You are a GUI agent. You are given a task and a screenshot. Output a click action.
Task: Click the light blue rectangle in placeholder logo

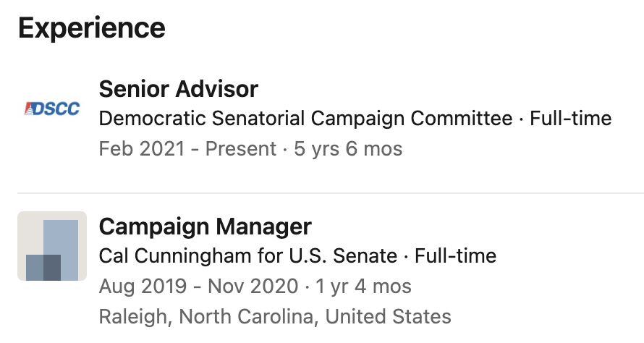(x=61, y=250)
